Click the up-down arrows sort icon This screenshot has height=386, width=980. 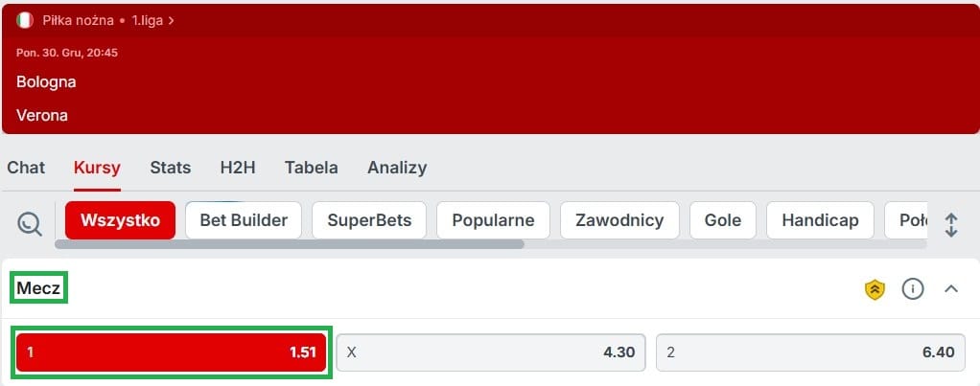(951, 225)
